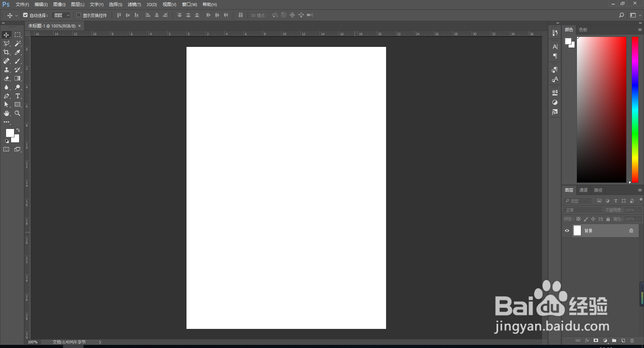Change screen mode from toolbox
Image resolution: width=644 pixels, height=348 pixels.
coord(17,149)
